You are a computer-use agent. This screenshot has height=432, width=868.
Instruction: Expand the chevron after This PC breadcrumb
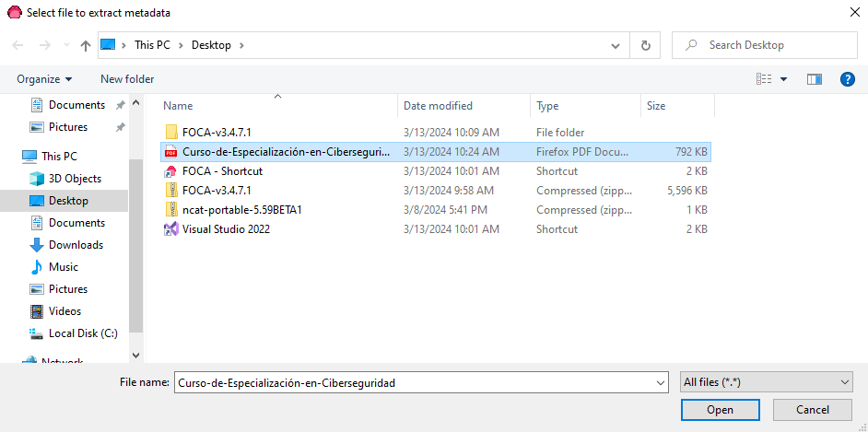click(181, 45)
